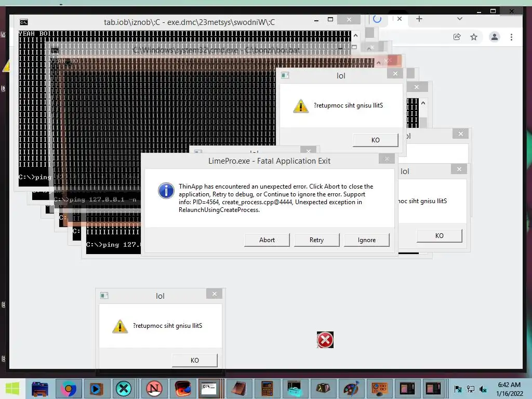This screenshot has height=399, width=532.
Task: Click Ignore in LimePro.exe dialog
Action: pyautogui.click(x=366, y=240)
